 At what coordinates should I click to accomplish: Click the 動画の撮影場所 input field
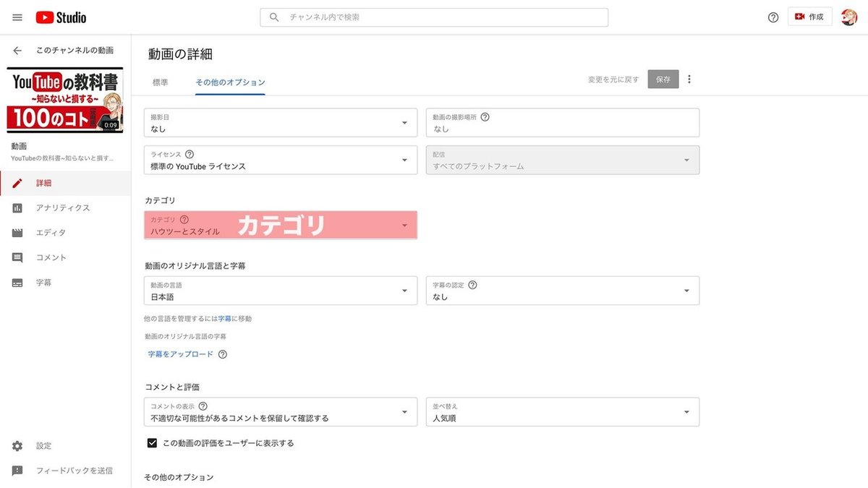(563, 123)
